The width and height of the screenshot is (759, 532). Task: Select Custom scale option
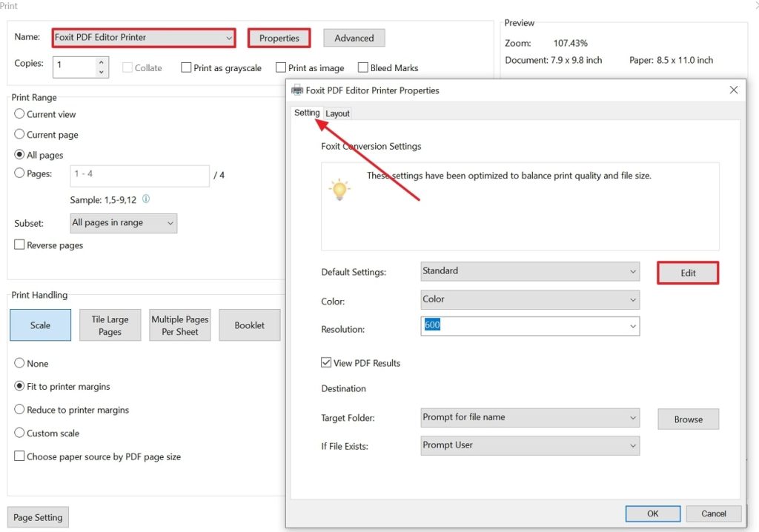coord(19,432)
